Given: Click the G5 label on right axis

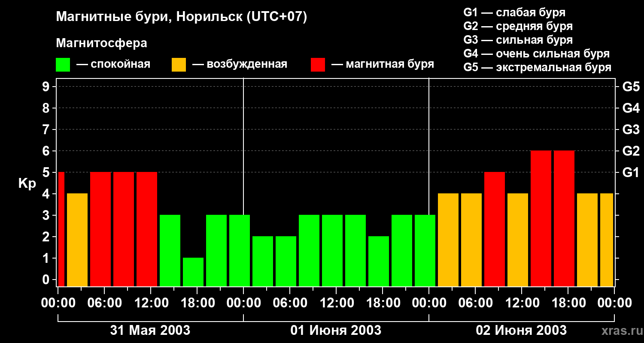Looking at the screenshot, I should [631, 87].
